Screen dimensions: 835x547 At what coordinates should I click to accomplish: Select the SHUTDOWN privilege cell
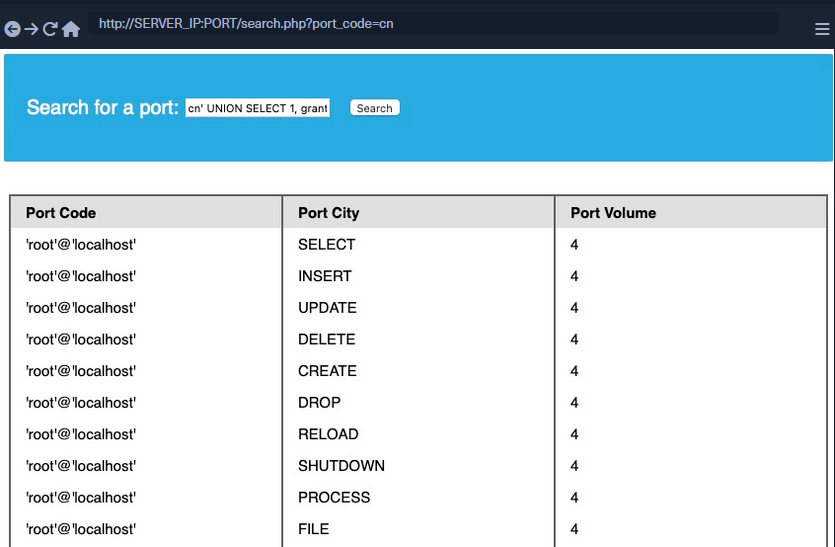tap(341, 466)
